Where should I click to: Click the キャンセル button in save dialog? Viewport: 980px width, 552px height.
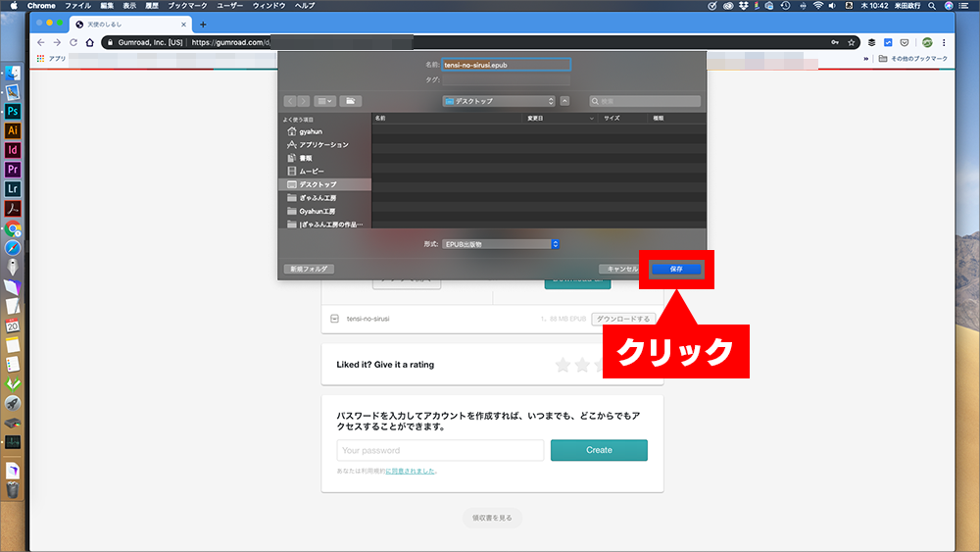point(621,269)
